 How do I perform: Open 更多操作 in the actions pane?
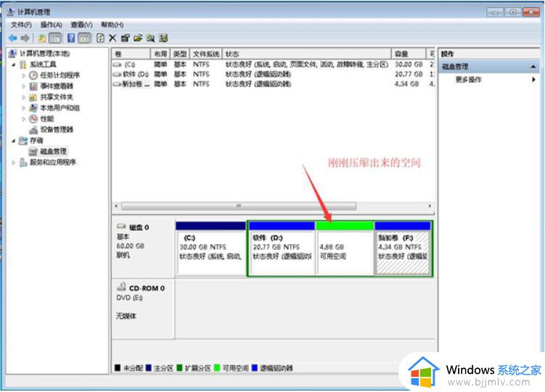[x=469, y=79]
